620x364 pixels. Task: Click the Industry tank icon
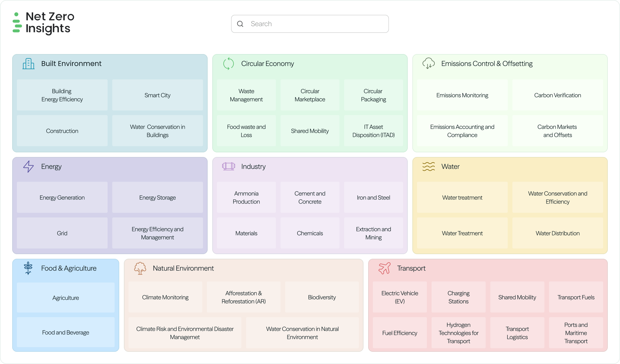[x=229, y=166]
